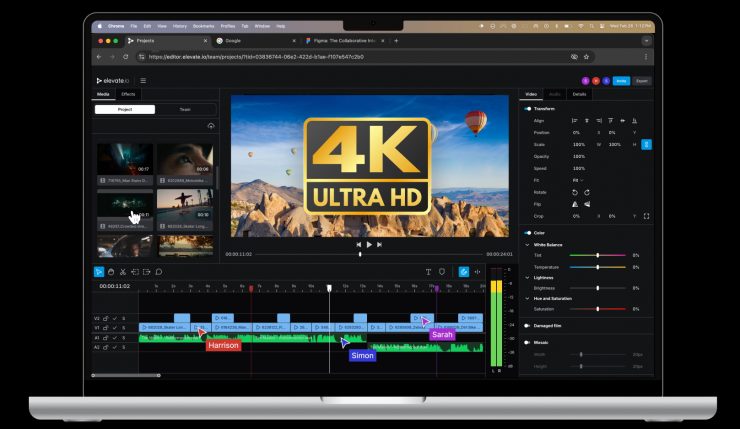This screenshot has height=429, width=740.
Task: Open the Fit dropdown
Action: click(x=579, y=180)
